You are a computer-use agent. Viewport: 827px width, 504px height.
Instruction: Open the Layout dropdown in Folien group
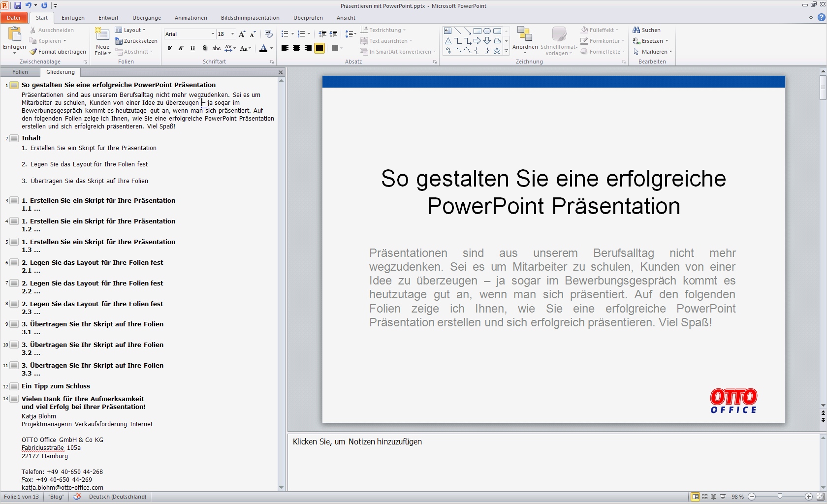pos(131,30)
